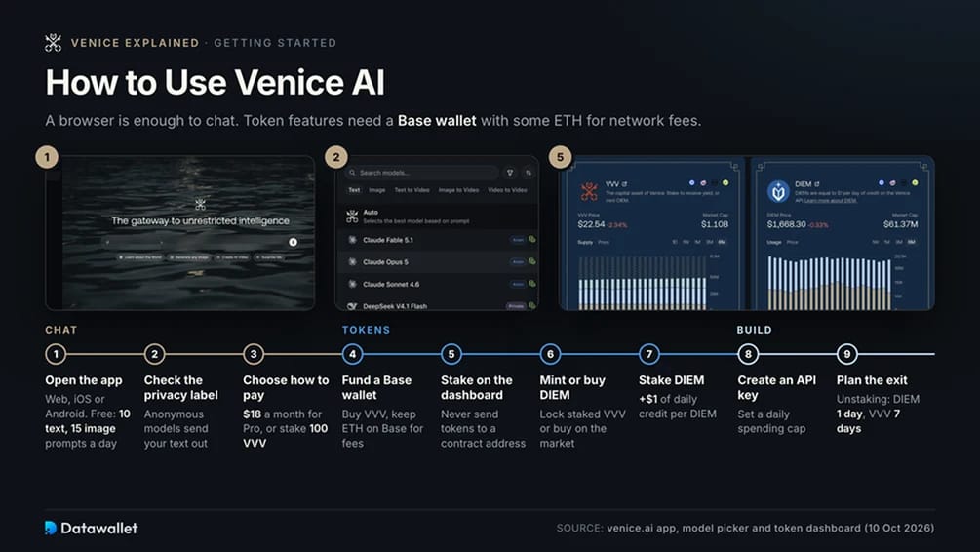Click the sort arrows icon in model picker
The height and width of the screenshot is (552, 980).
tap(529, 173)
